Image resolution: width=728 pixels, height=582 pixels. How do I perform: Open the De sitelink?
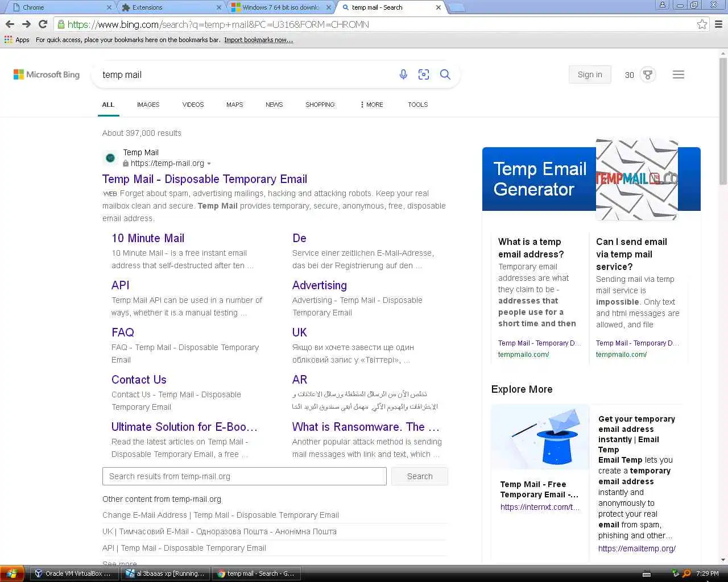click(299, 238)
